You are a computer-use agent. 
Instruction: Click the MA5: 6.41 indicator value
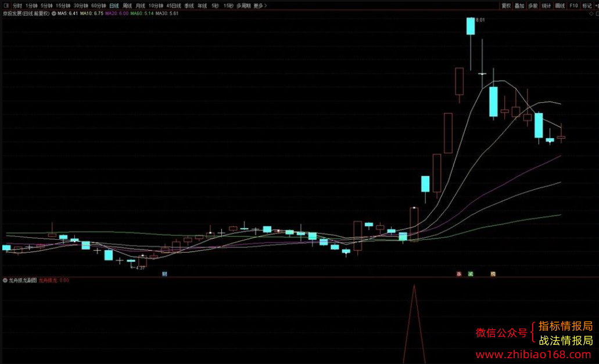[x=67, y=13]
